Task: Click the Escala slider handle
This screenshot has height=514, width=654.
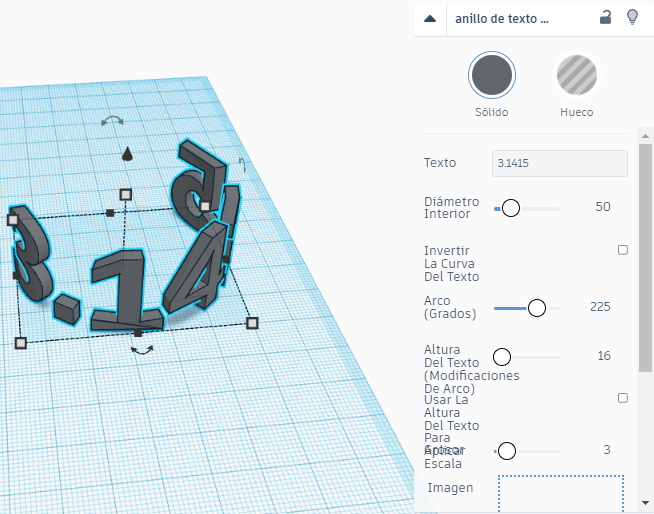Action: (x=507, y=451)
